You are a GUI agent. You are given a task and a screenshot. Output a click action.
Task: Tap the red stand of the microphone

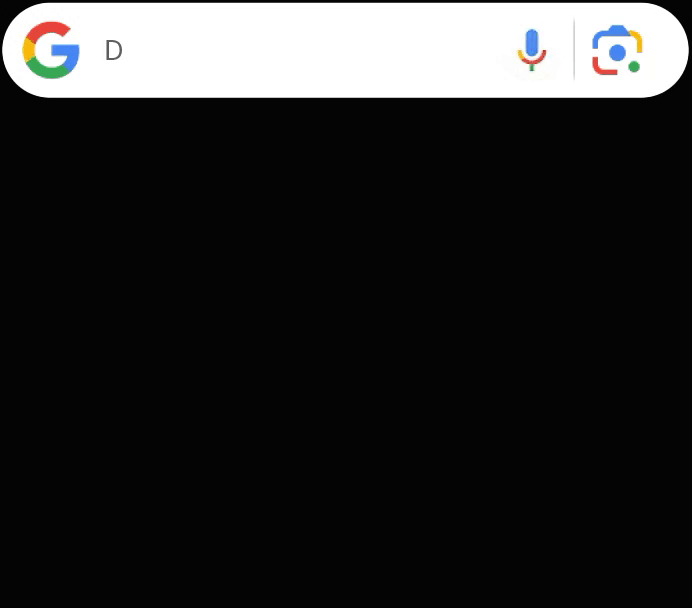pos(532,60)
